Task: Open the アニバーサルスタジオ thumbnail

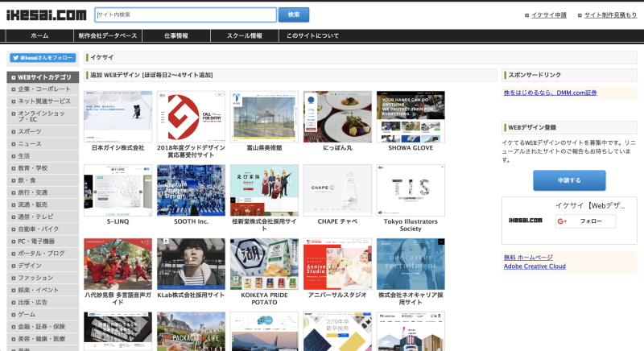Action: point(337,264)
